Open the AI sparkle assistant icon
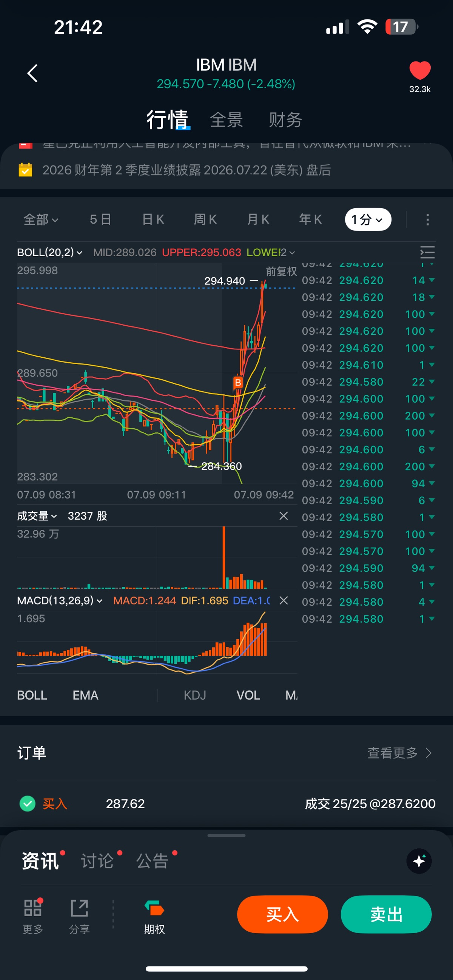Image resolution: width=453 pixels, height=980 pixels. [419, 861]
